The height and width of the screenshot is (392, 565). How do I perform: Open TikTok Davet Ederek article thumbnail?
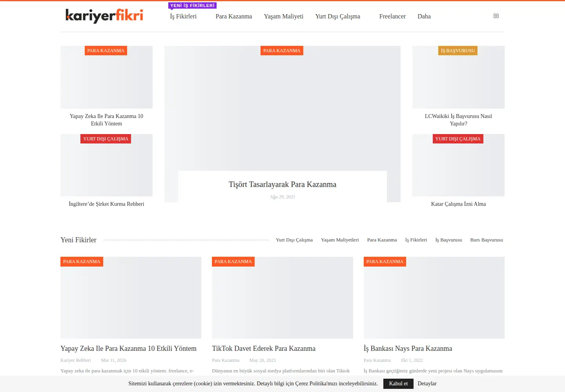[282, 298]
